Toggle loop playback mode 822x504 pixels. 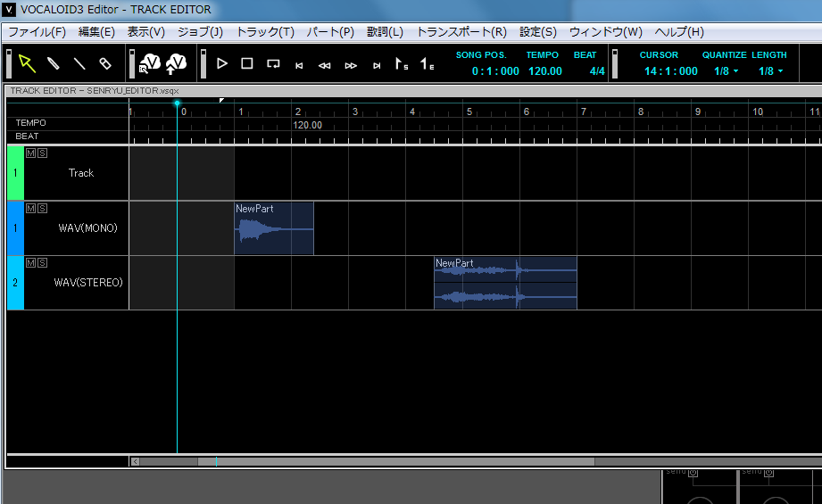click(273, 64)
